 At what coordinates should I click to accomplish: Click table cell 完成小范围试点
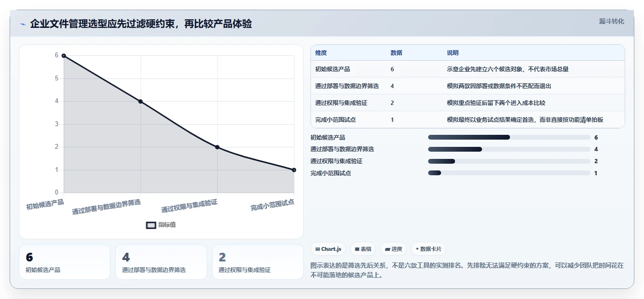[335, 120]
